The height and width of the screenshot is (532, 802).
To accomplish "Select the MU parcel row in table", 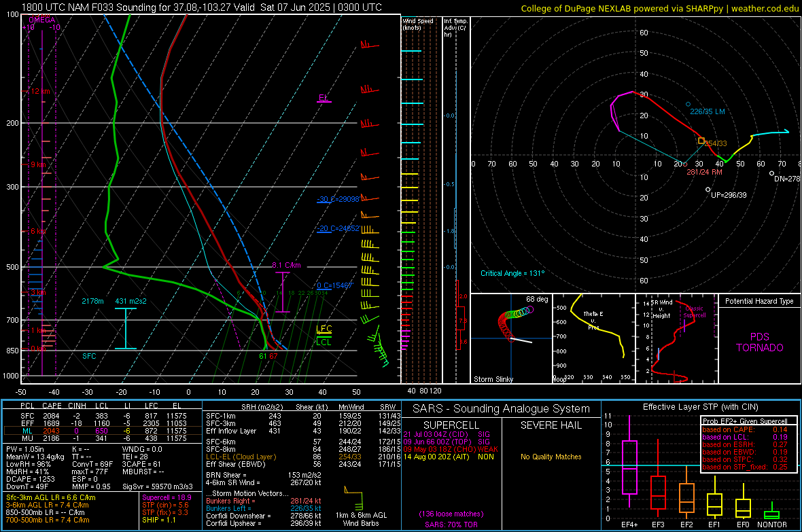I will tap(103, 438).
